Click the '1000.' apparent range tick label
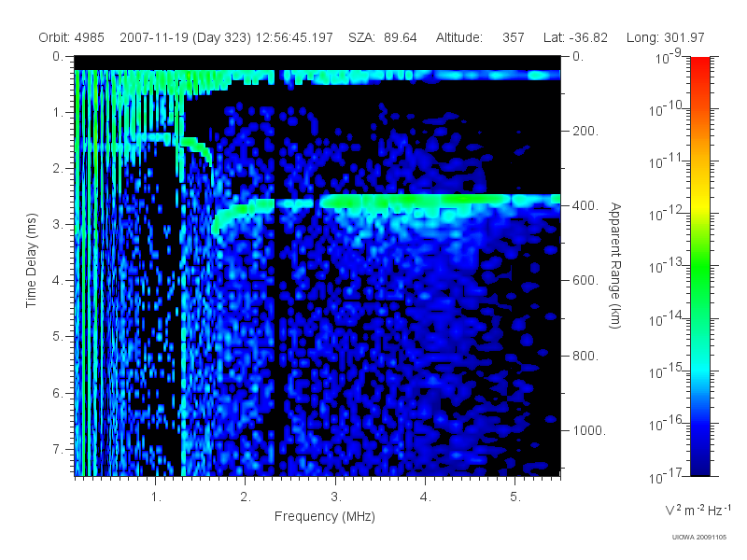This screenshot has height=560, width=747. [x=589, y=431]
